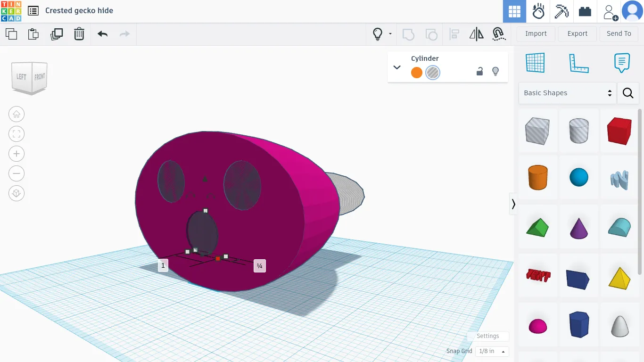Open the Export menu

(577, 33)
